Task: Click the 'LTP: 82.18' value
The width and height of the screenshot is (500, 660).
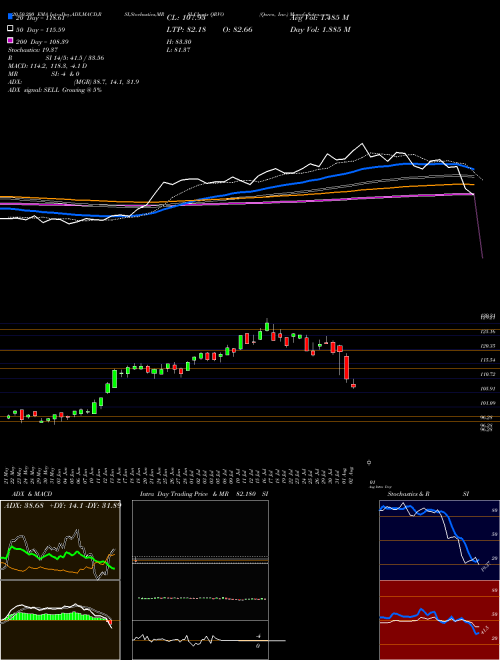Action: coord(186,30)
